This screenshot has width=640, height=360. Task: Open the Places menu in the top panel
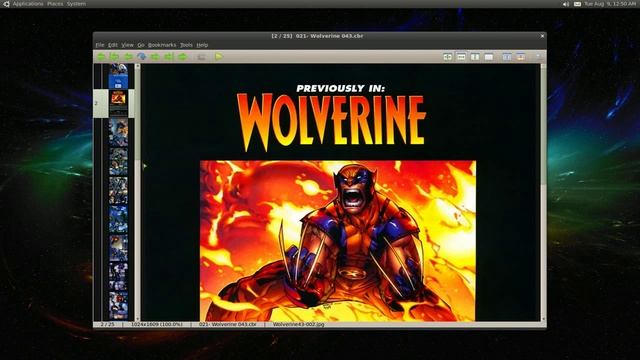[x=55, y=4]
